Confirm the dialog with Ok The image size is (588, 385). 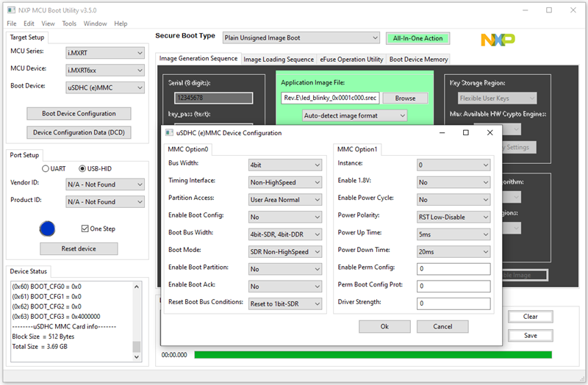click(x=384, y=326)
